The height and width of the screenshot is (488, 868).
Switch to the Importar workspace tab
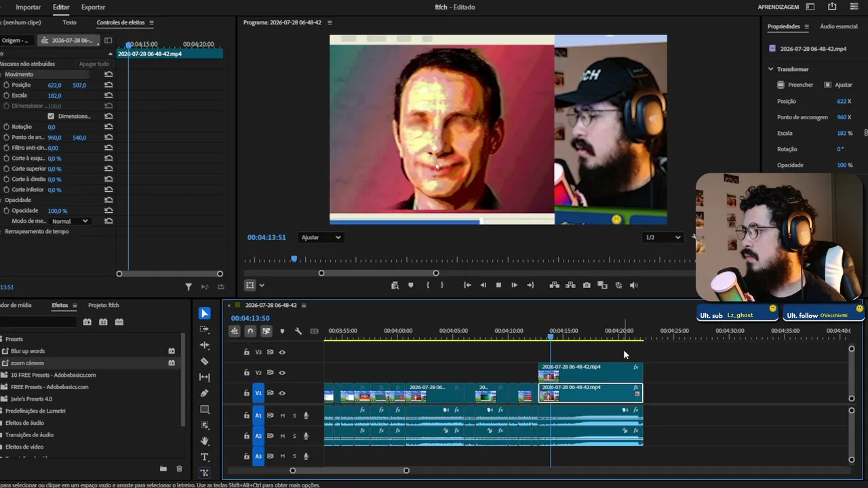click(28, 7)
